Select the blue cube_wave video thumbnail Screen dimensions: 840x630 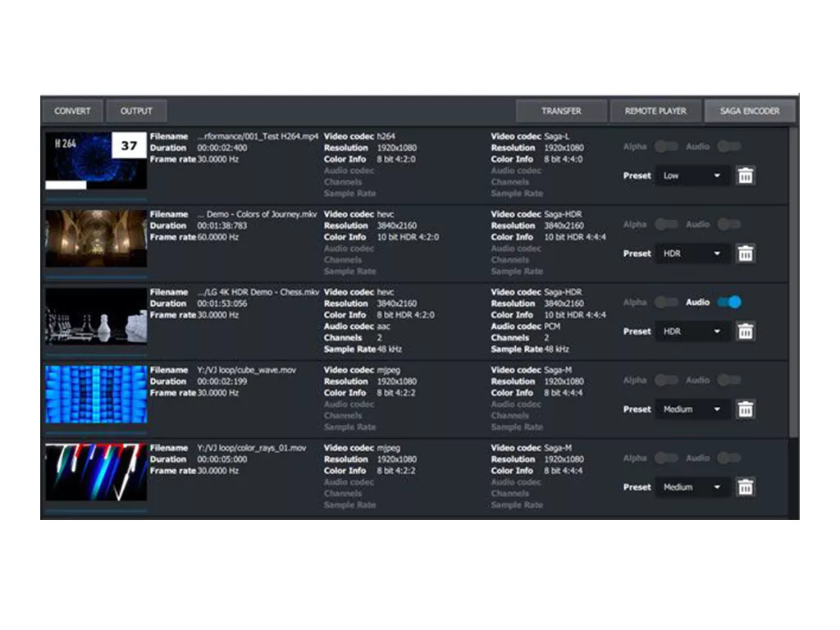[x=96, y=395]
